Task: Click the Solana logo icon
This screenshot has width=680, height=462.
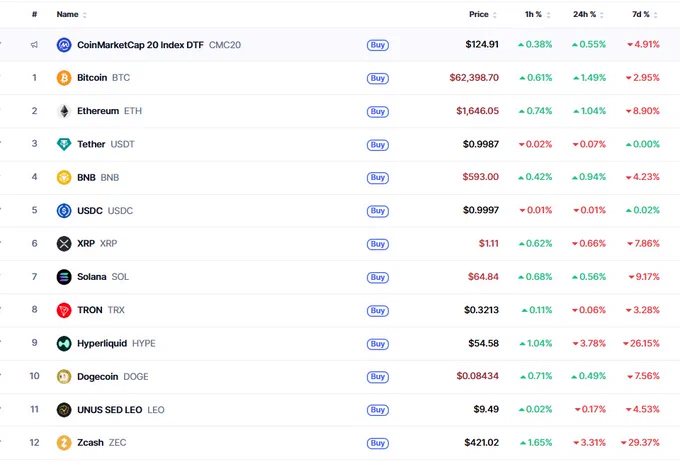Action: [x=64, y=277]
